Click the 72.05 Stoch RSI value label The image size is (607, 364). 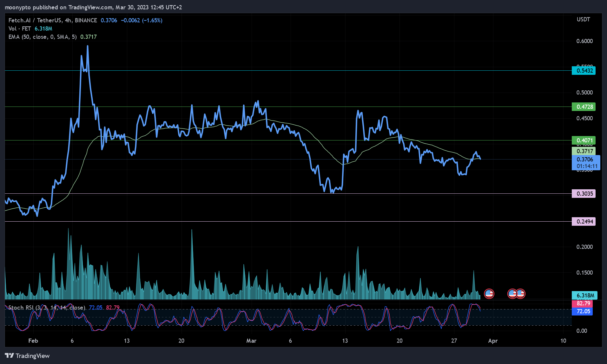point(582,311)
